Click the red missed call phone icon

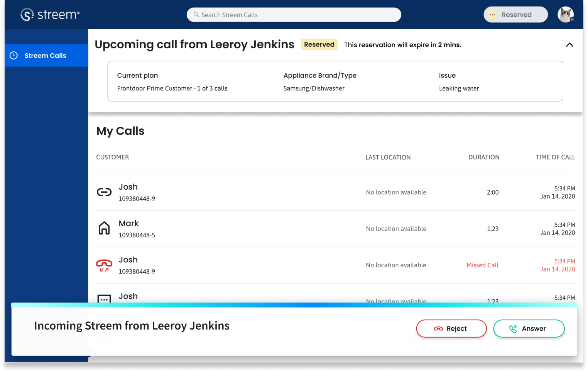point(104,265)
